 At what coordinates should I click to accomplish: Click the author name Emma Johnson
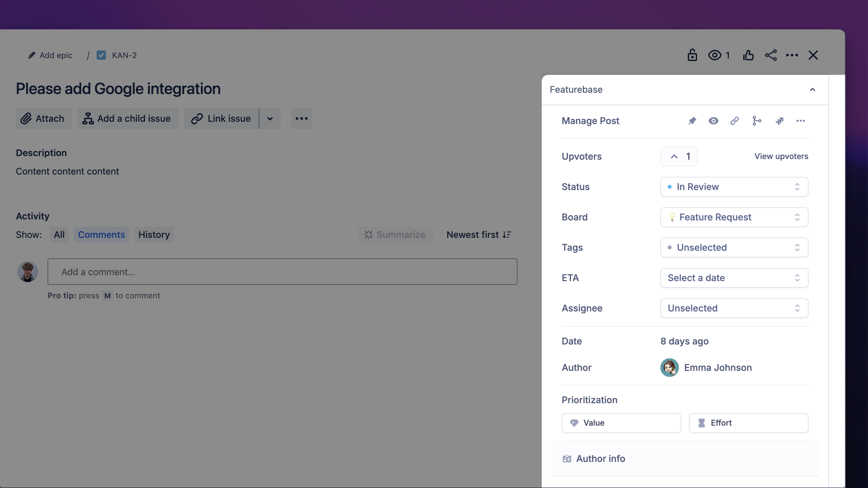coord(718,368)
